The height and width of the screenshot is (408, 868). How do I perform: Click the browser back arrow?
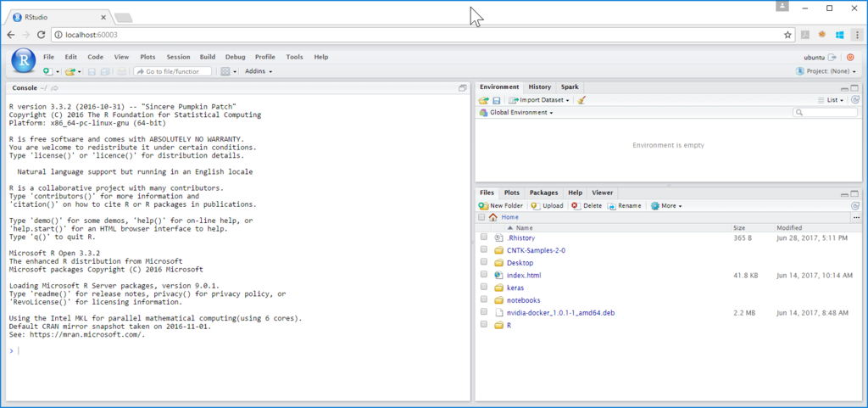11,35
